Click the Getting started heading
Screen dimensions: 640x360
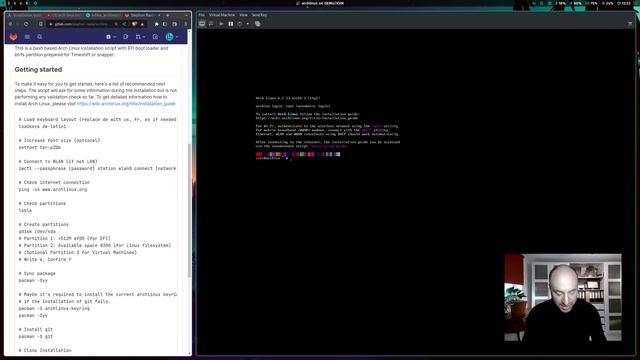(x=38, y=69)
